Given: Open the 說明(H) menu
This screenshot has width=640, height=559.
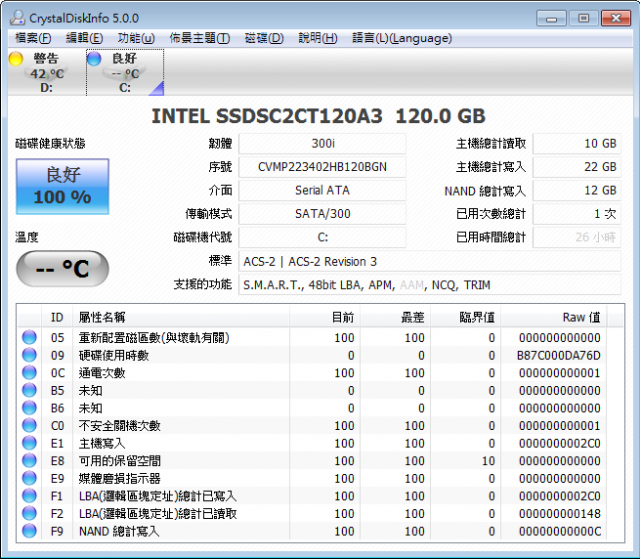Looking at the screenshot, I should (318, 38).
